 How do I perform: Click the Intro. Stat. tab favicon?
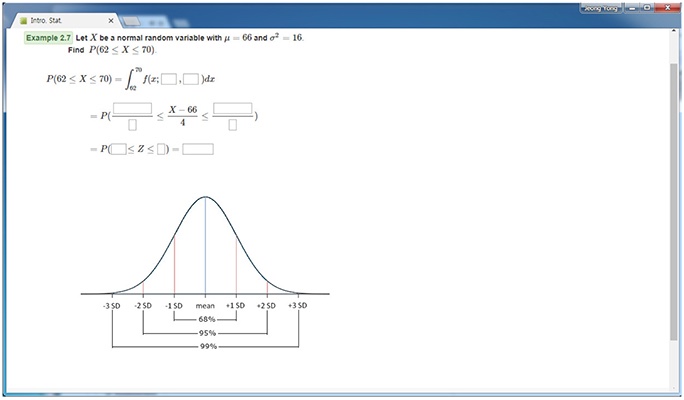[24, 20]
